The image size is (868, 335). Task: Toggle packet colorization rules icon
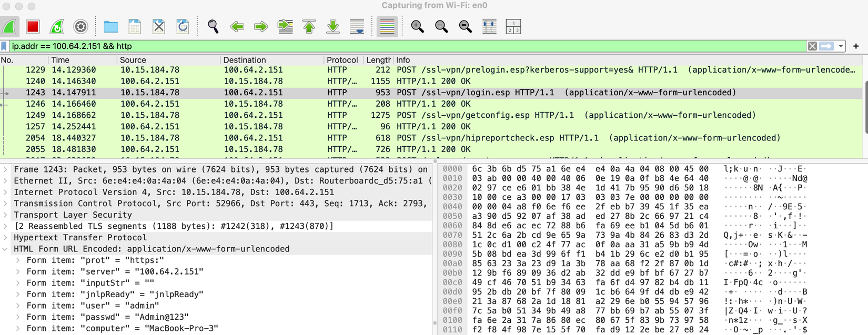pos(387,26)
